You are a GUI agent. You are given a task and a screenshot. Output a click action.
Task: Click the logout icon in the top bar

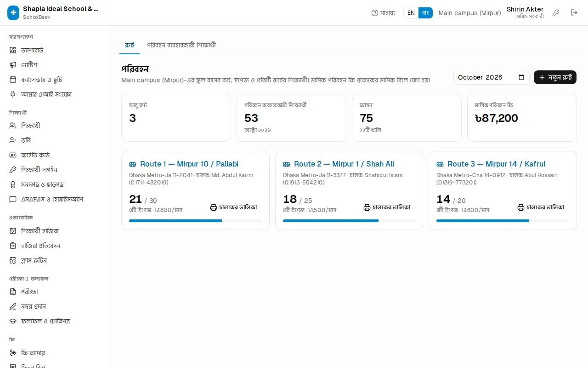click(574, 13)
